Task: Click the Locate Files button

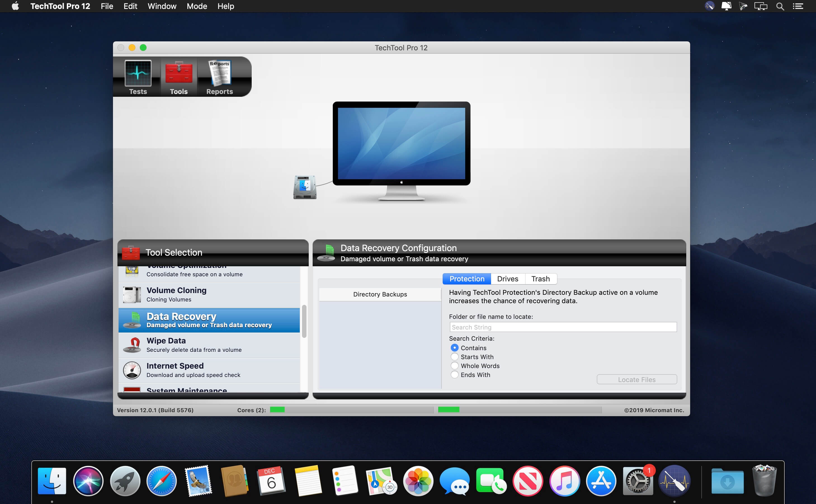Action: (637, 379)
